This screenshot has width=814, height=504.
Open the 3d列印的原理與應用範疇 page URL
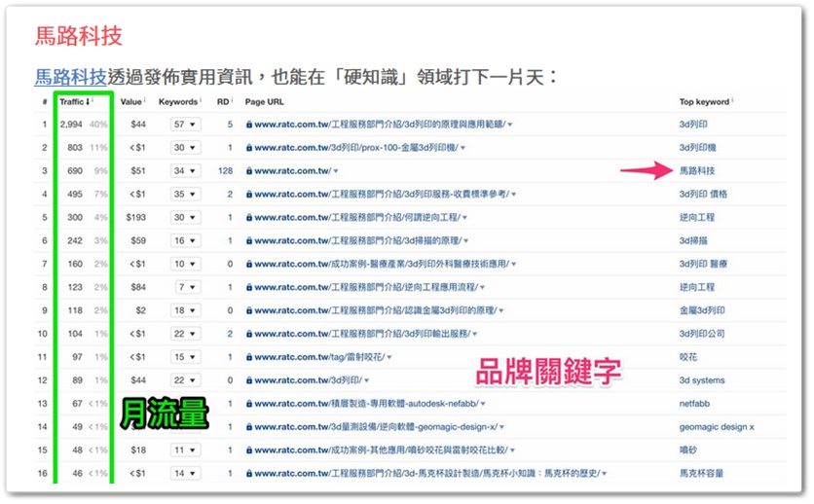click(380, 125)
